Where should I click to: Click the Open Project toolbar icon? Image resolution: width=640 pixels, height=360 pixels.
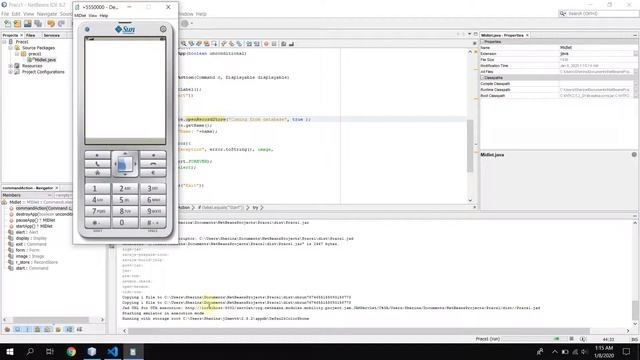point(28,24)
